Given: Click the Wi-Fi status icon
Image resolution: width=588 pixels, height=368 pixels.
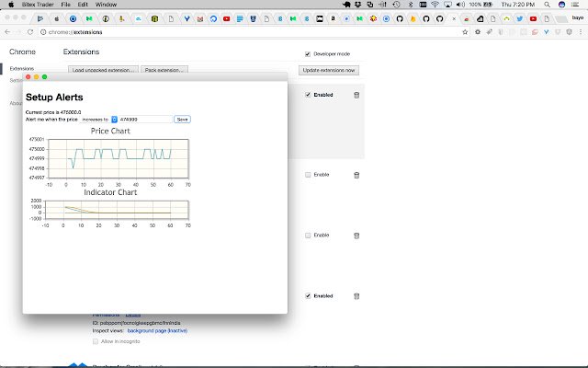Looking at the screenshot, I should (435, 5).
